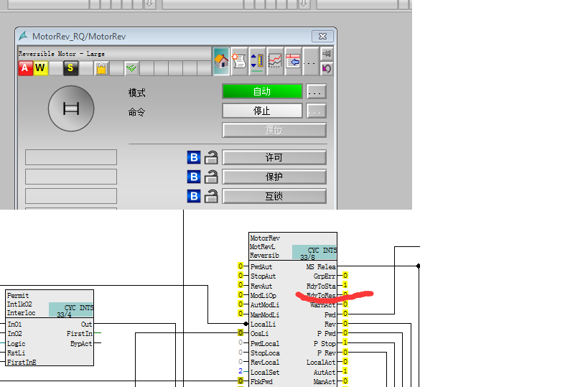Click the blue B icon beside 互锁
Image resolution: width=588 pixels, height=387 pixels.
(194, 196)
